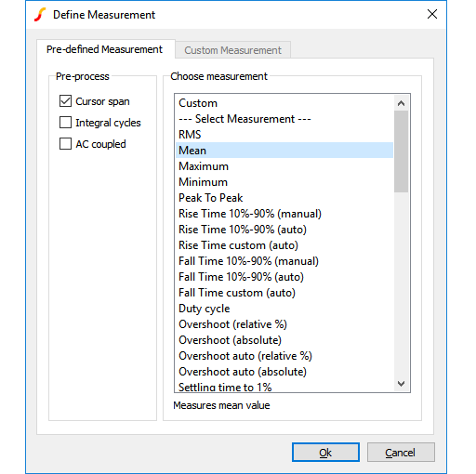
Task: Close the Define Measurement dialog
Action: (x=432, y=14)
